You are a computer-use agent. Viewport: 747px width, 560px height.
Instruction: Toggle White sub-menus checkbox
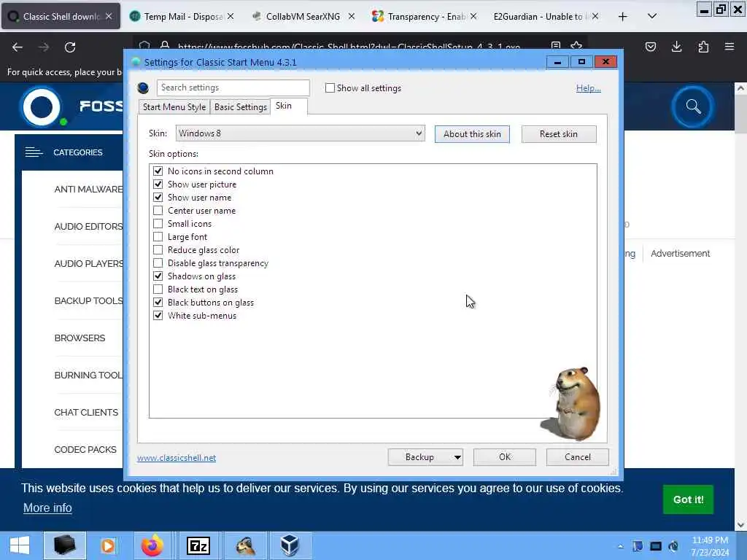(158, 315)
